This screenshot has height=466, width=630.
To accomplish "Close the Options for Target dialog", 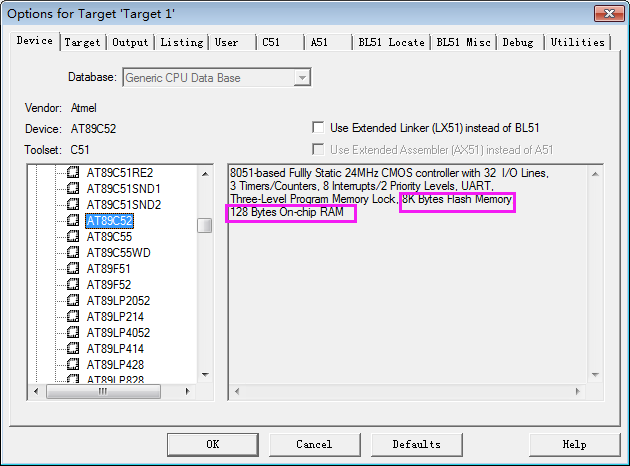I will [x=609, y=14].
